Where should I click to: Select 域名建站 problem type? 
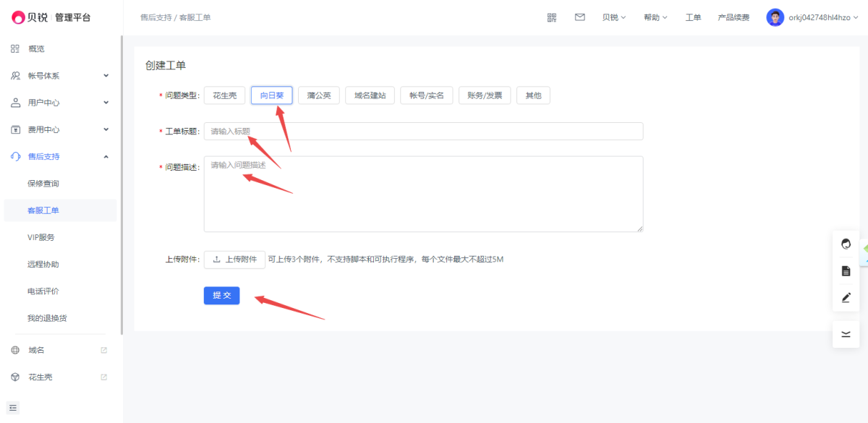tap(370, 95)
